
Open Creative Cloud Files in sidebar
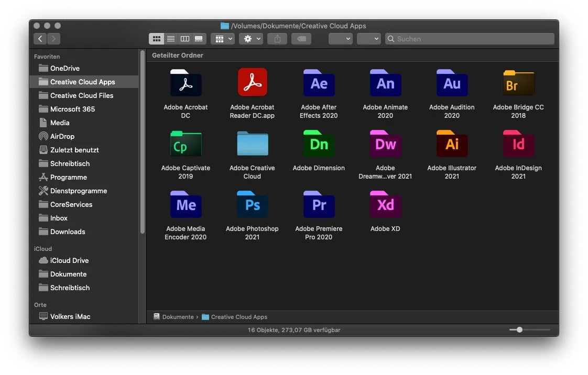click(x=84, y=95)
